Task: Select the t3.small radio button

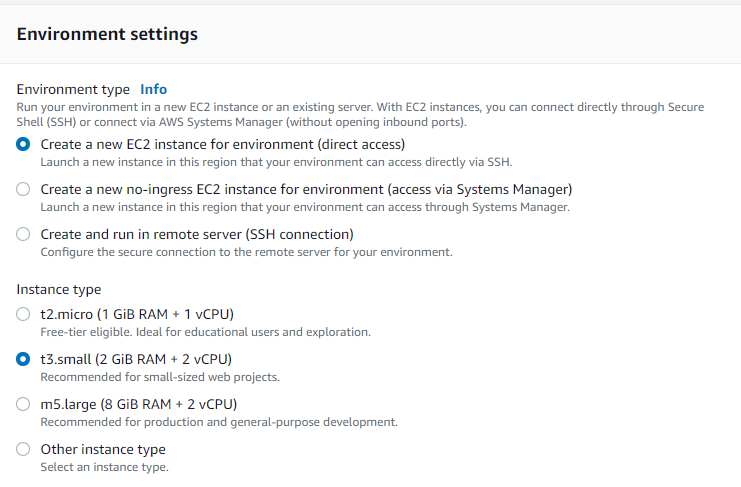Action: tap(23, 359)
